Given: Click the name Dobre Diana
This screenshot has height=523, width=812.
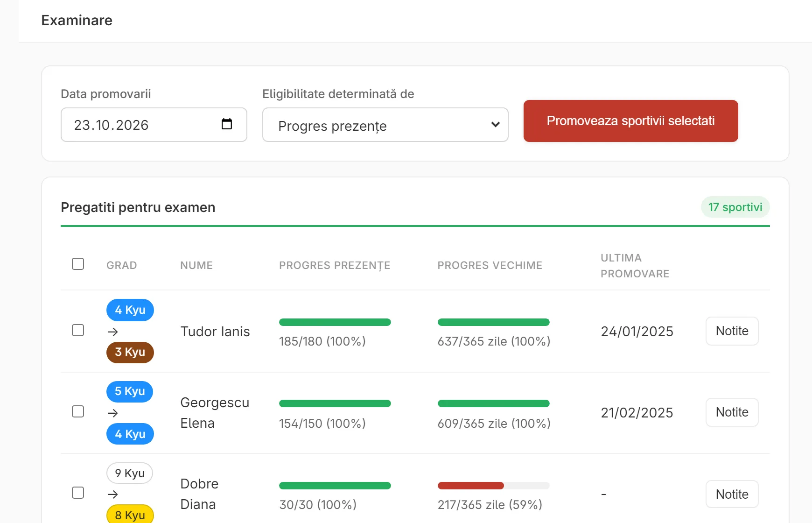Looking at the screenshot, I should pos(199,494).
